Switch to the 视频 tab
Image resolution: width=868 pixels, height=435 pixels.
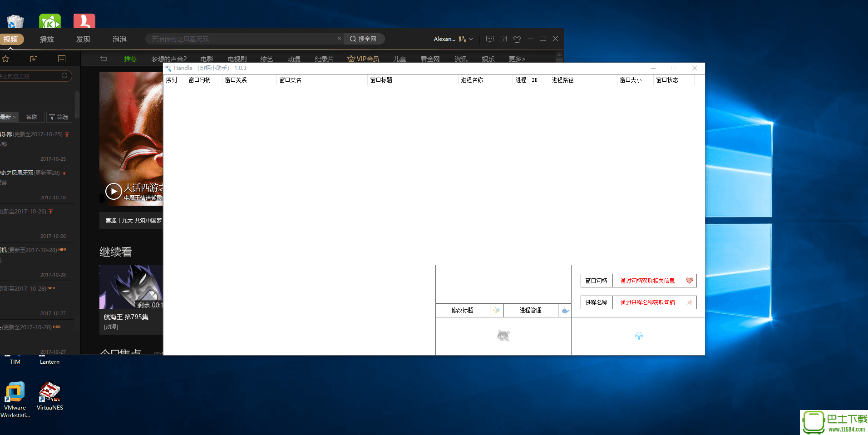pos(11,39)
